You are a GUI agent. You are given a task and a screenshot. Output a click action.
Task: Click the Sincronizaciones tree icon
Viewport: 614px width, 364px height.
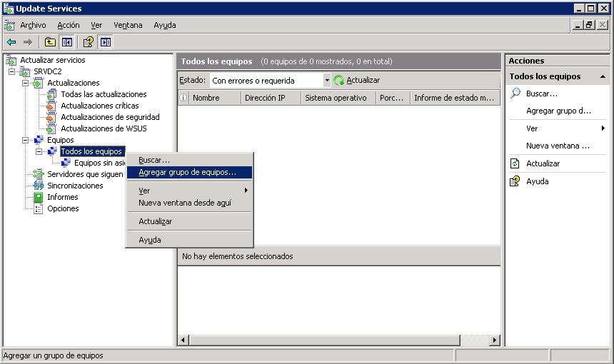[x=39, y=186]
